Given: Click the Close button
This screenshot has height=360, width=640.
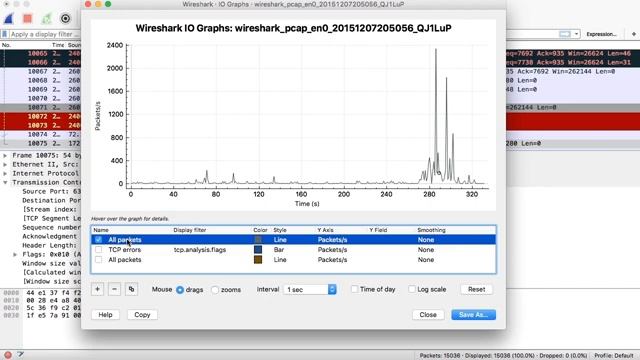Looking at the screenshot, I should coord(428,315).
